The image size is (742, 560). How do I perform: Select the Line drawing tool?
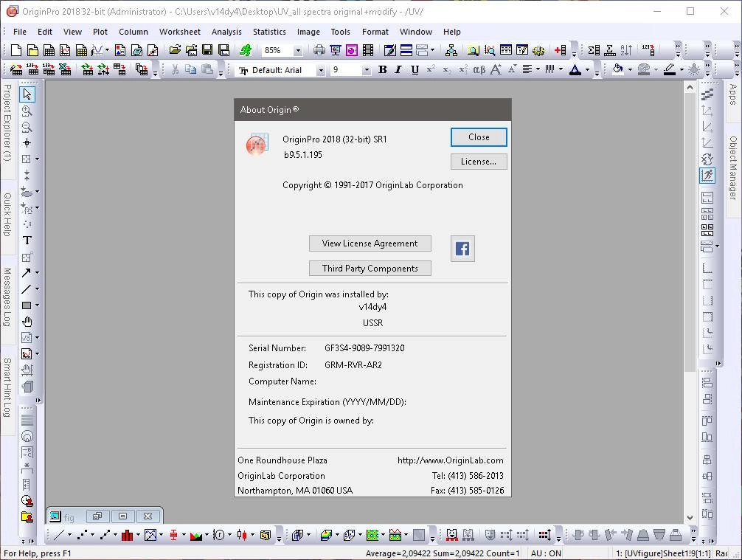(x=26, y=289)
